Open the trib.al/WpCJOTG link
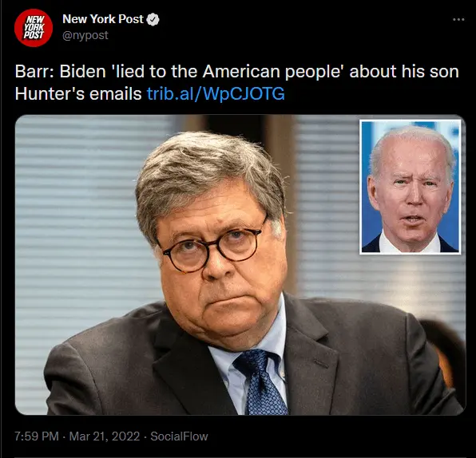This screenshot has width=476, height=458. (x=216, y=93)
